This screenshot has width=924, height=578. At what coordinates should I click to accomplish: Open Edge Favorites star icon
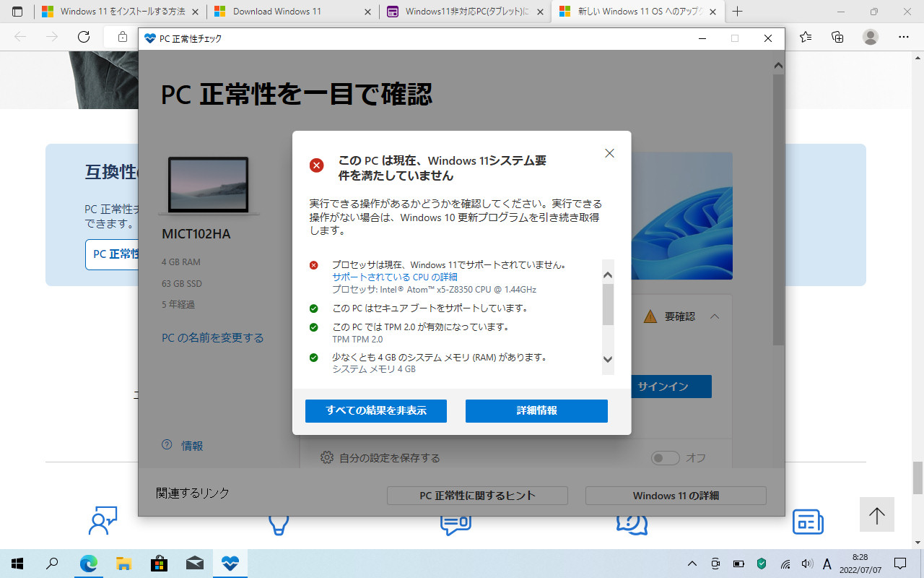pyautogui.click(x=806, y=37)
